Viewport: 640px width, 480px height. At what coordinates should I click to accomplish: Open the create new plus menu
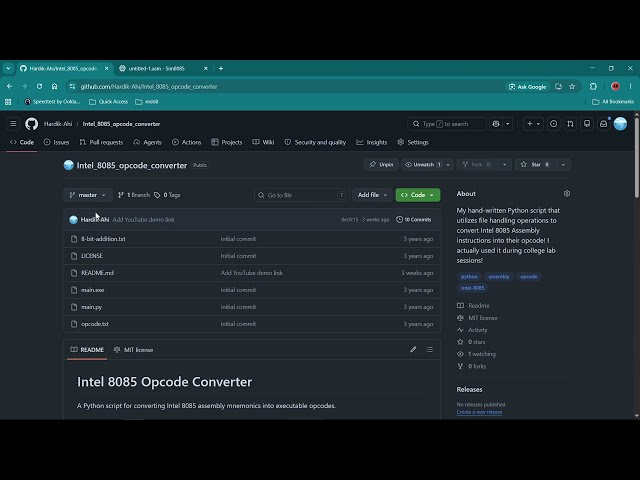[533, 124]
